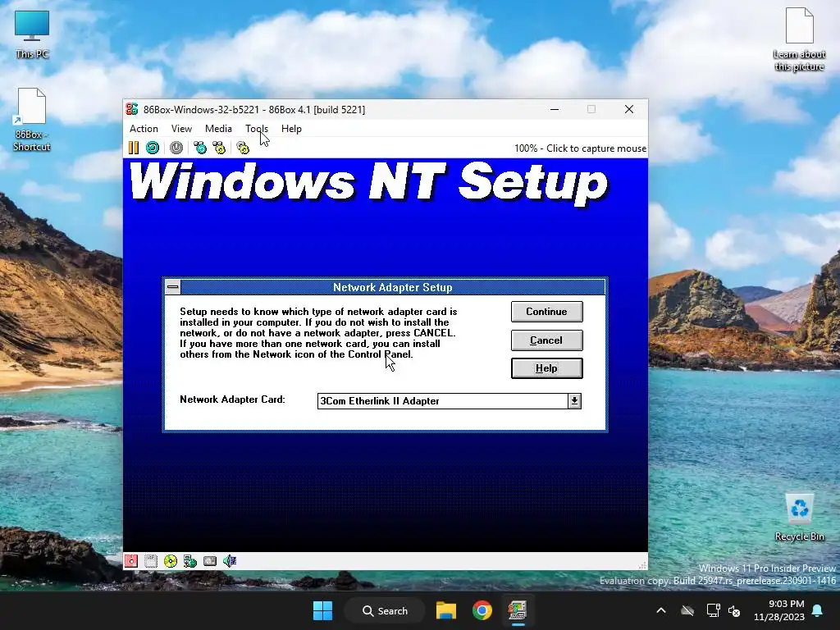Click the ACPI shutdown power icon
Viewport: 840px width, 630px height.
(x=176, y=148)
